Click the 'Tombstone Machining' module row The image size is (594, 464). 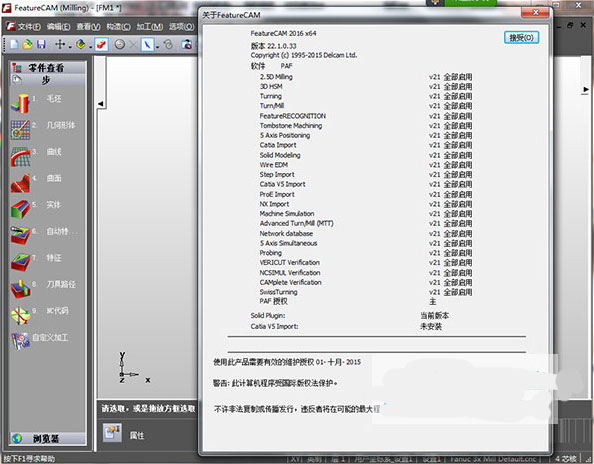[366, 125]
